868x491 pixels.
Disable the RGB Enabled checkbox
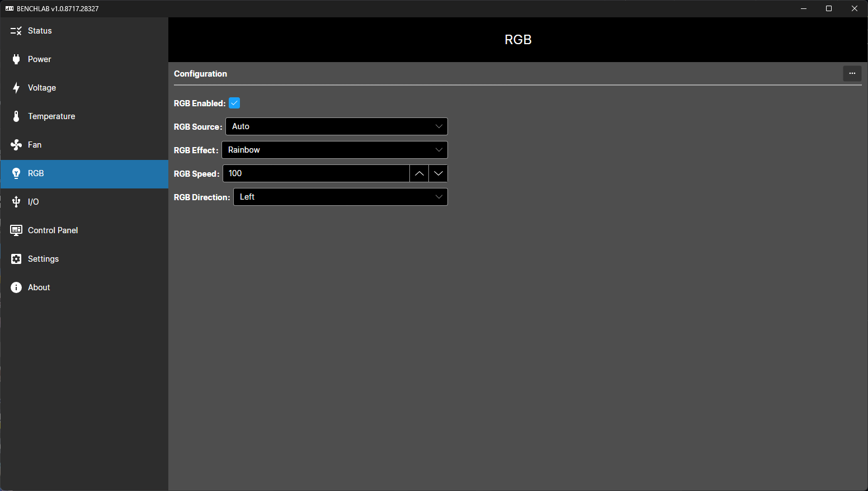point(234,103)
